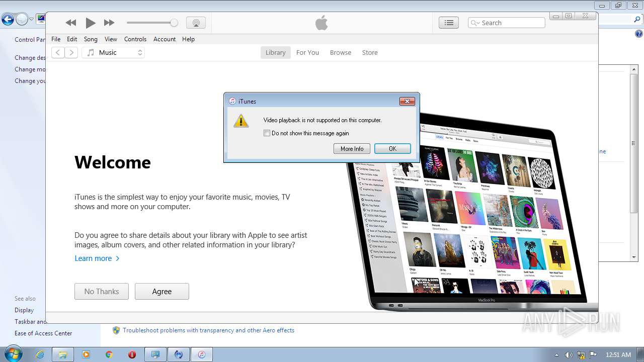
Task: Switch to the Store tab
Action: click(x=370, y=52)
